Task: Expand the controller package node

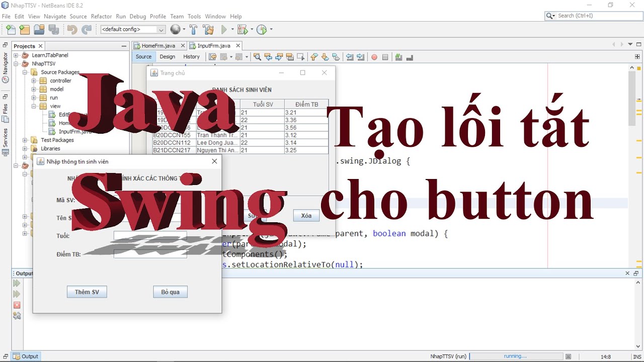Action: tap(34, 80)
